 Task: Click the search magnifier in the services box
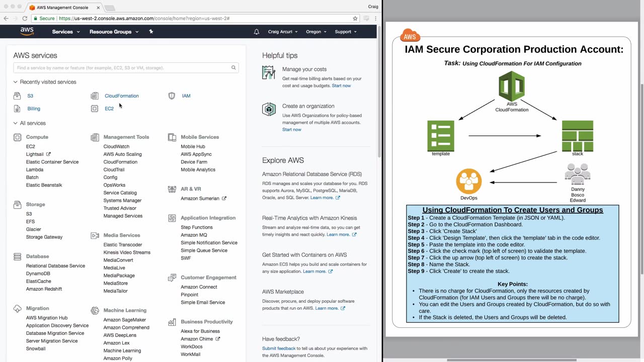tap(233, 67)
